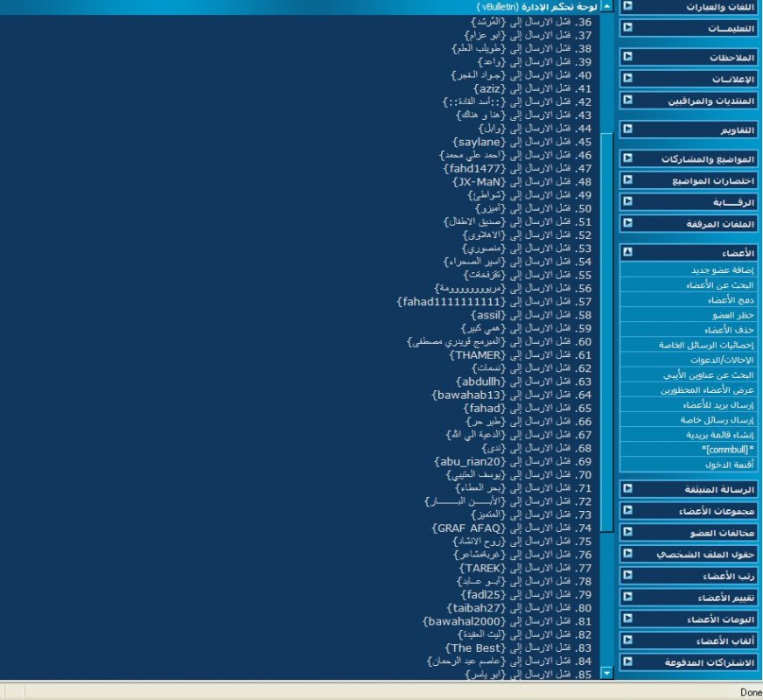Click the arrow icon next to الإعلانات
The image size is (763, 700).
point(627,79)
